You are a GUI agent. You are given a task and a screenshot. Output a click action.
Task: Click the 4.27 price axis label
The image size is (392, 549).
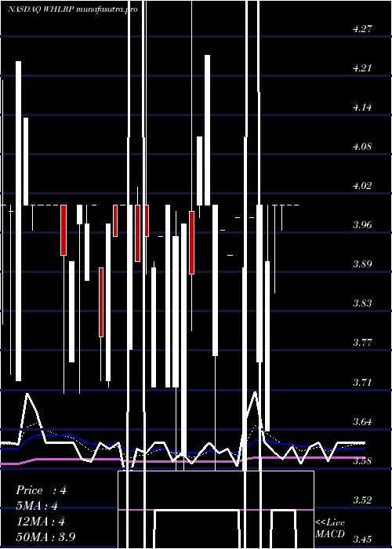pos(362,29)
